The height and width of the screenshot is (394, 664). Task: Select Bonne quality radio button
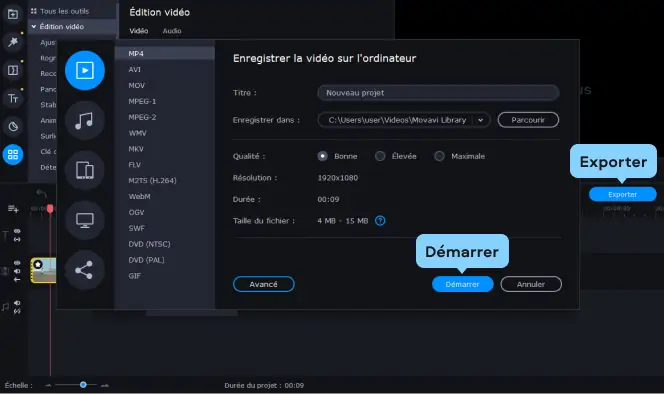(322, 156)
